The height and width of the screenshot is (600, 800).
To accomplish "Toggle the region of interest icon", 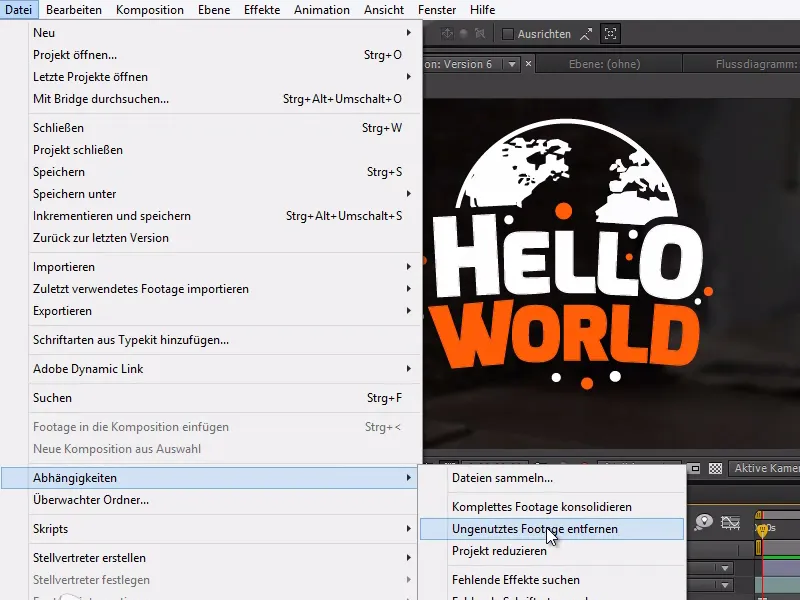I will point(695,468).
